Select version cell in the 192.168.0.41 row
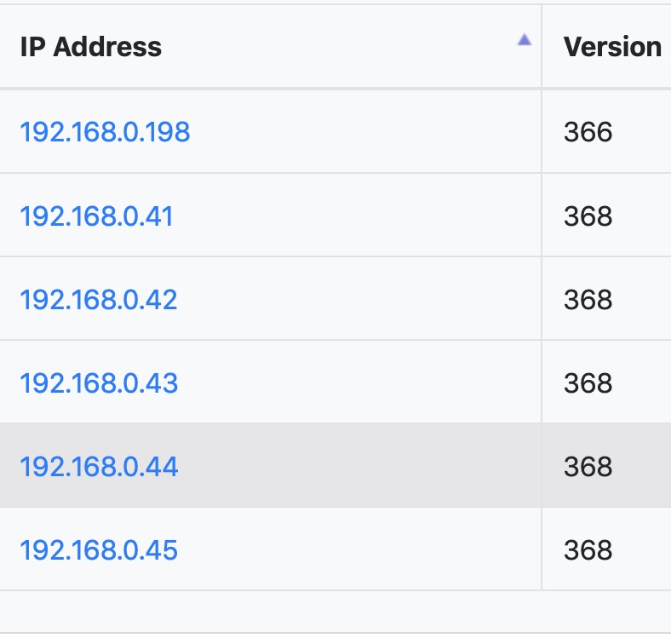 (588, 216)
